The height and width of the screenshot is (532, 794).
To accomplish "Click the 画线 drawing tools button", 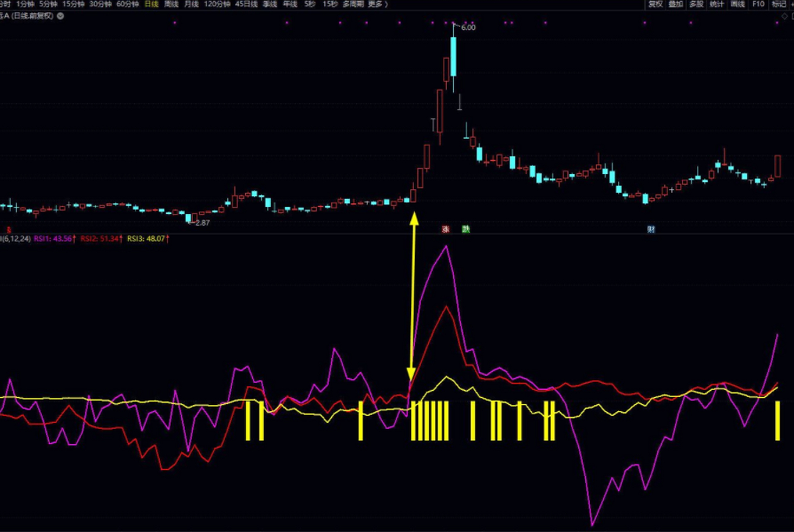I will coord(738,4).
